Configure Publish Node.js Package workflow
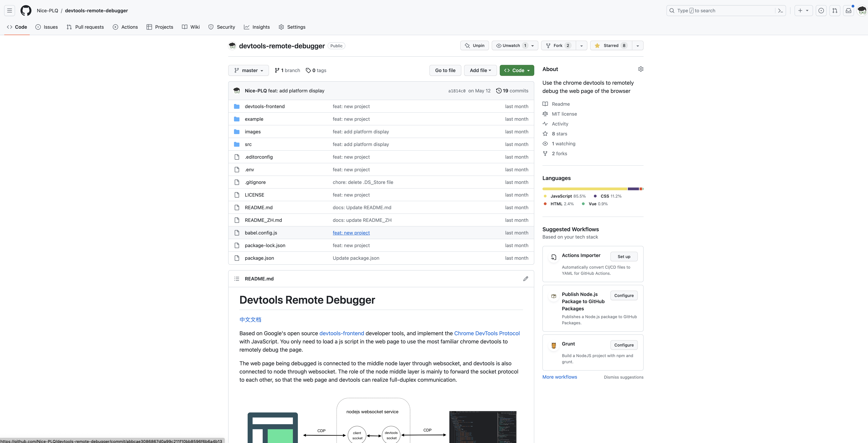This screenshot has height=443, width=868. coord(624,295)
